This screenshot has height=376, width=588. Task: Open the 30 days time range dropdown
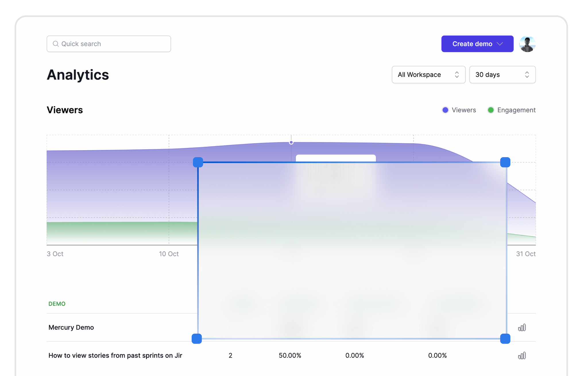pyautogui.click(x=502, y=74)
